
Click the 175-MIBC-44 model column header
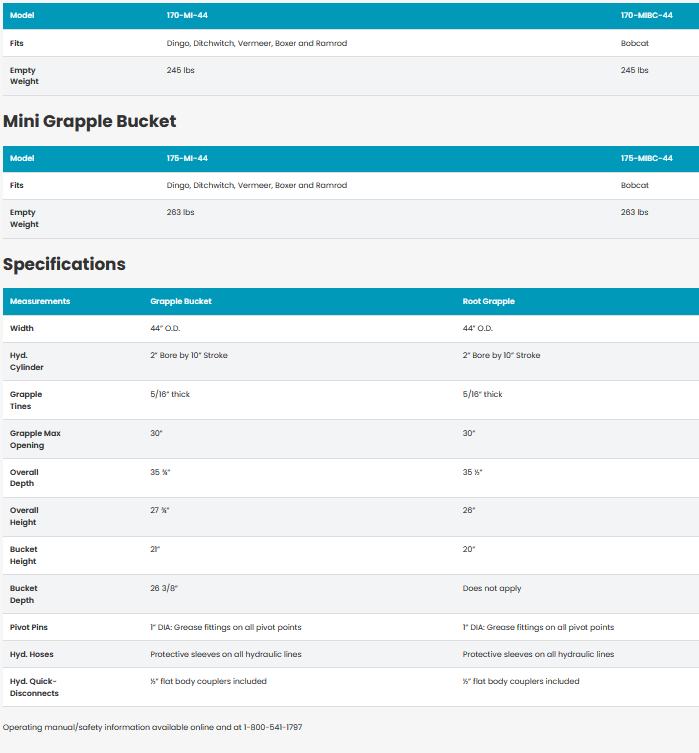click(646, 158)
